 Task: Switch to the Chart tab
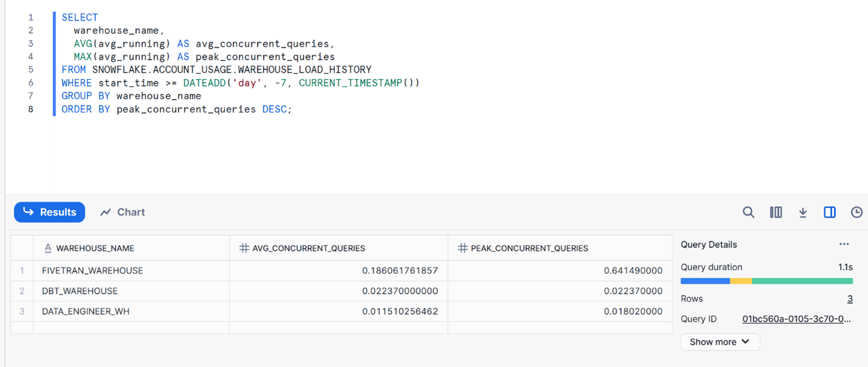[123, 212]
